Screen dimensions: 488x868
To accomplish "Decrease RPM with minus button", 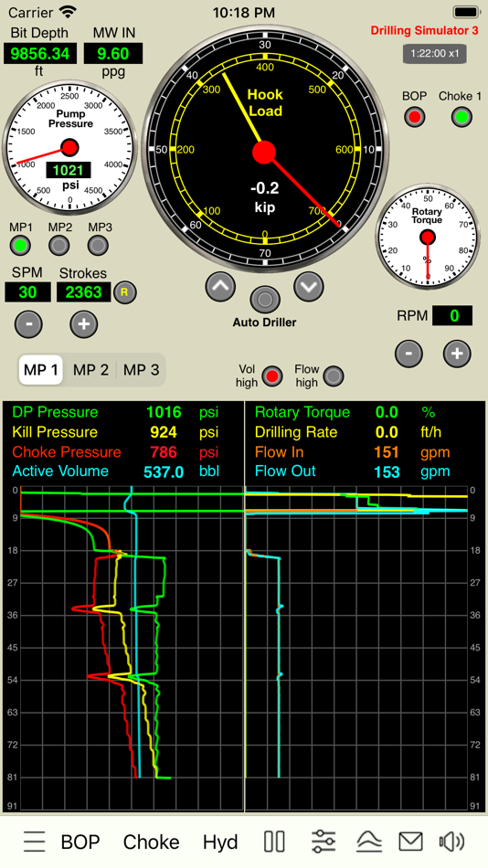I will [408, 354].
